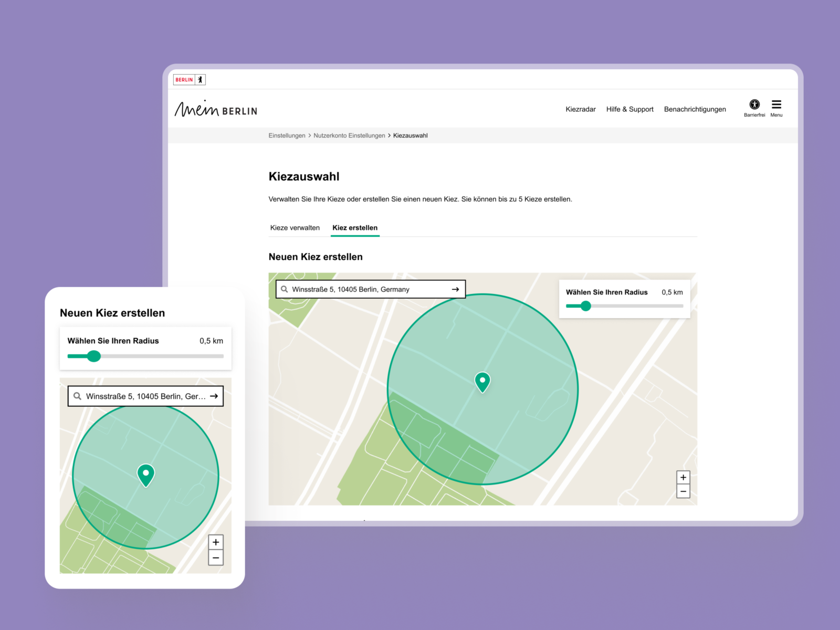Open Benachrichtigungen in top navigation
840x630 pixels.
coord(695,109)
